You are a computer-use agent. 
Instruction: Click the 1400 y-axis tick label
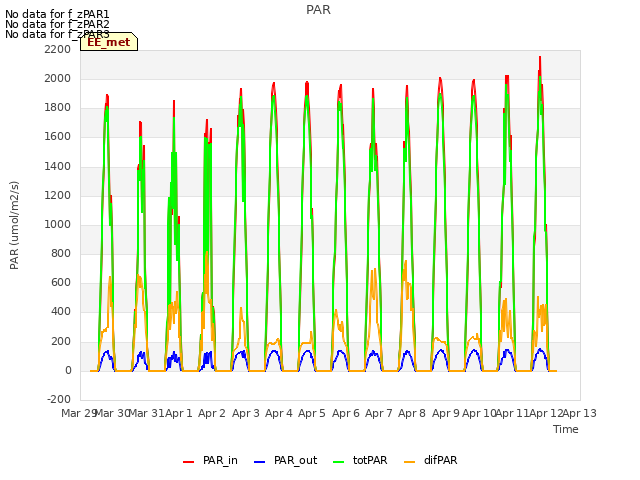pyautogui.click(x=58, y=166)
